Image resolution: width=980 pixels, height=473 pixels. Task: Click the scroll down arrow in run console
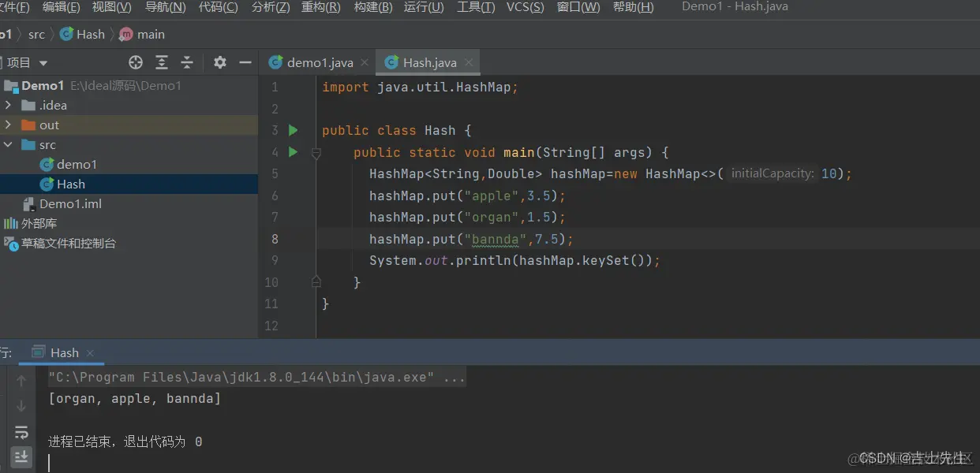pyautogui.click(x=21, y=406)
